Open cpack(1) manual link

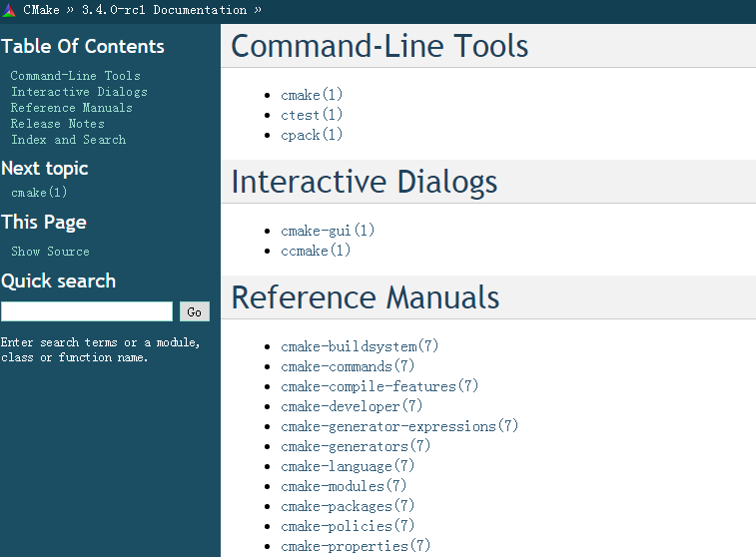click(x=312, y=135)
